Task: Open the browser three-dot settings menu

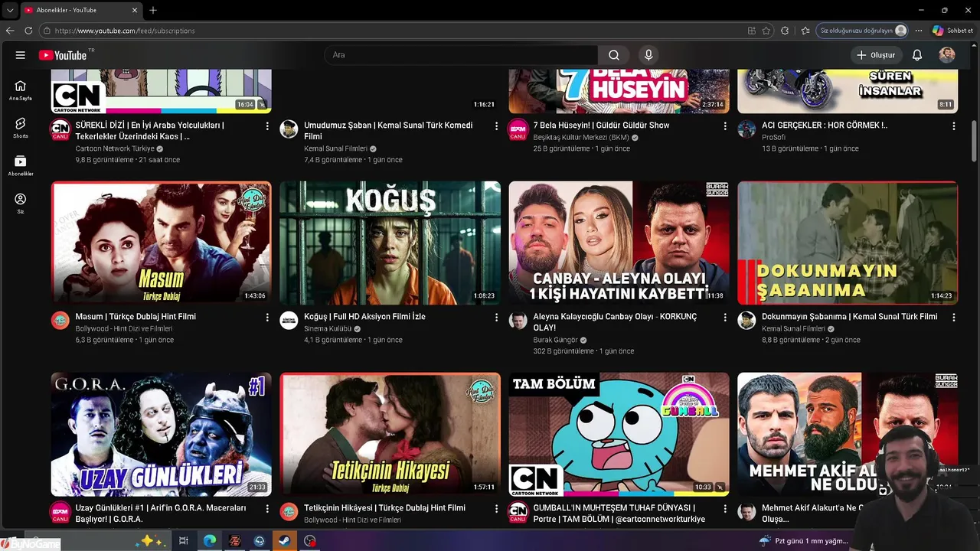Action: tap(919, 31)
